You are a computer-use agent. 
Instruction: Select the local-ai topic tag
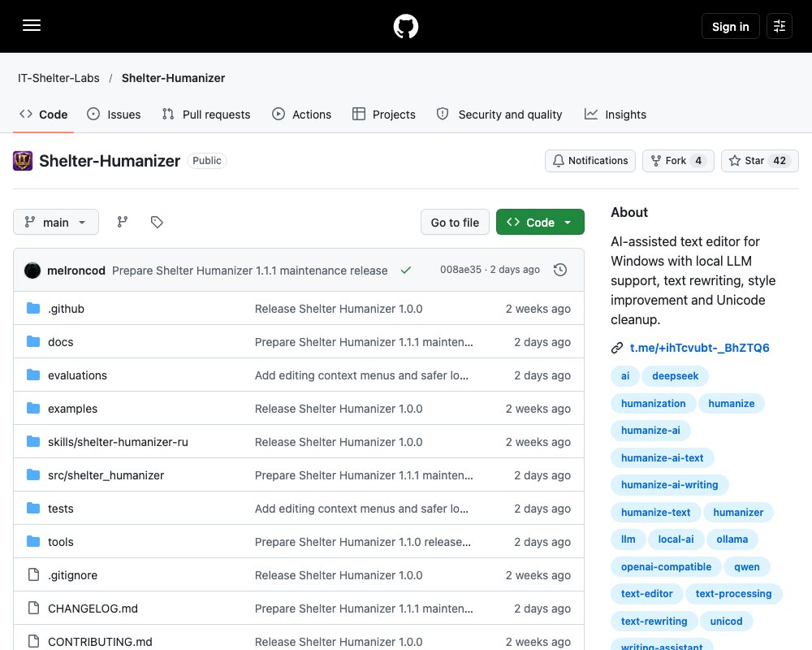(676, 539)
